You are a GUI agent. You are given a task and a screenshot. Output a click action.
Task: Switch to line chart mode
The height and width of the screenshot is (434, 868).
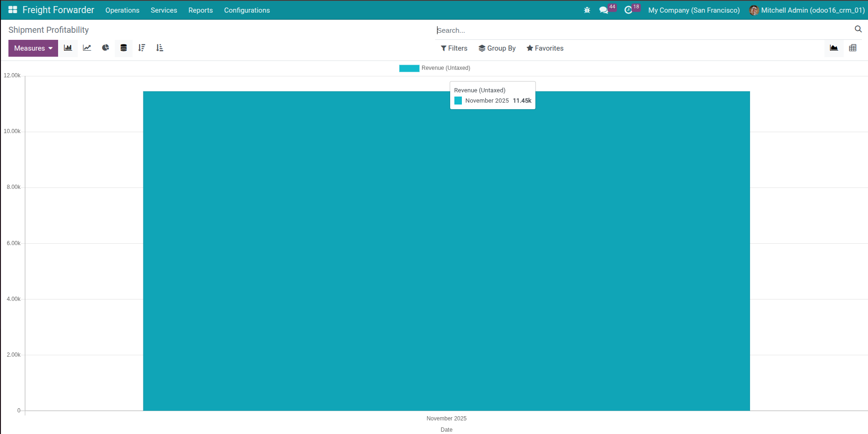tap(87, 48)
